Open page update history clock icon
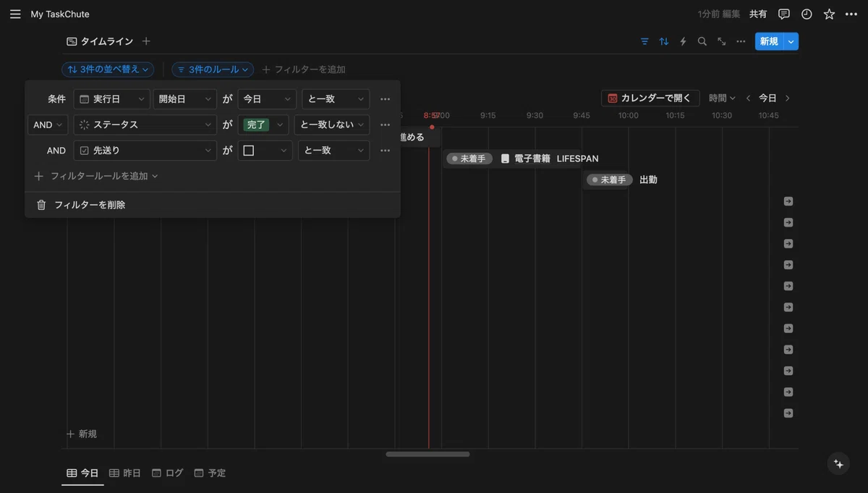 807,14
